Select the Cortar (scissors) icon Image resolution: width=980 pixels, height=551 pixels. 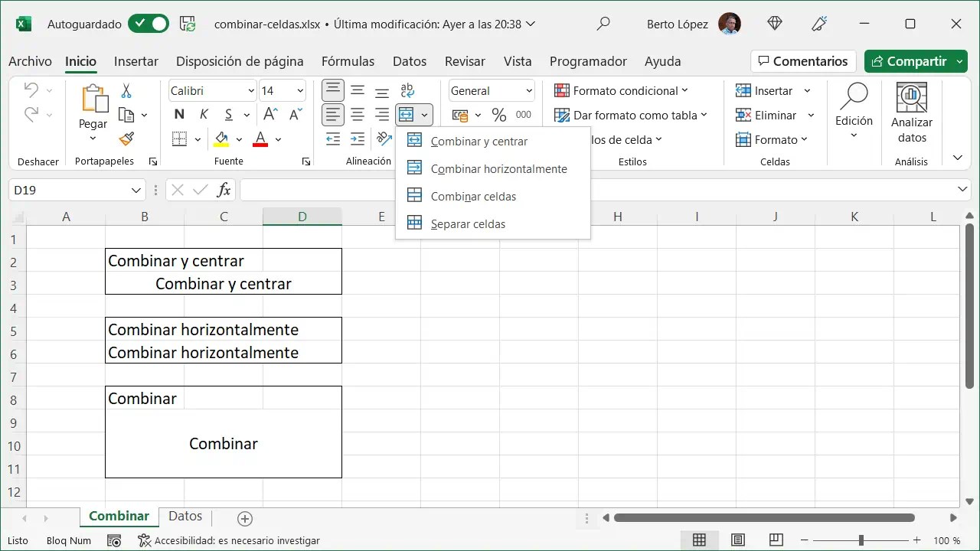click(128, 90)
